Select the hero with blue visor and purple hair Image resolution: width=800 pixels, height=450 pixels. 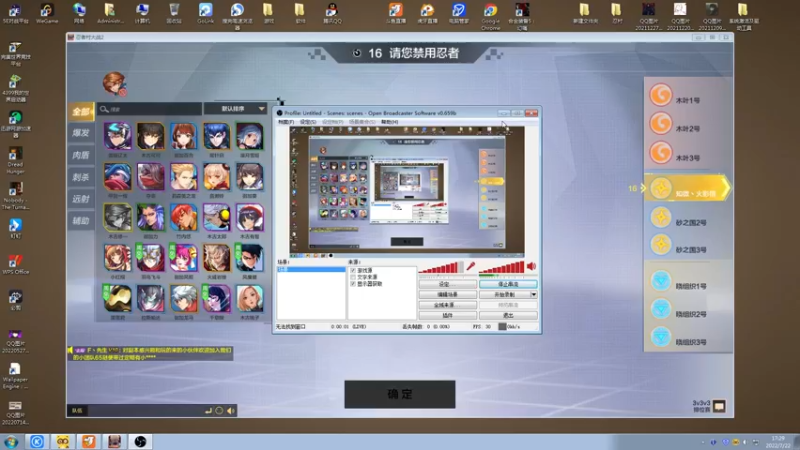[x=117, y=136]
